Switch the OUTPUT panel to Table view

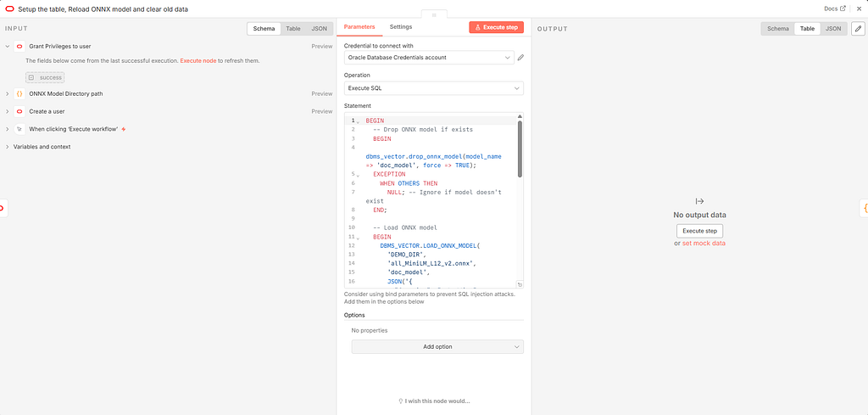[x=807, y=28]
